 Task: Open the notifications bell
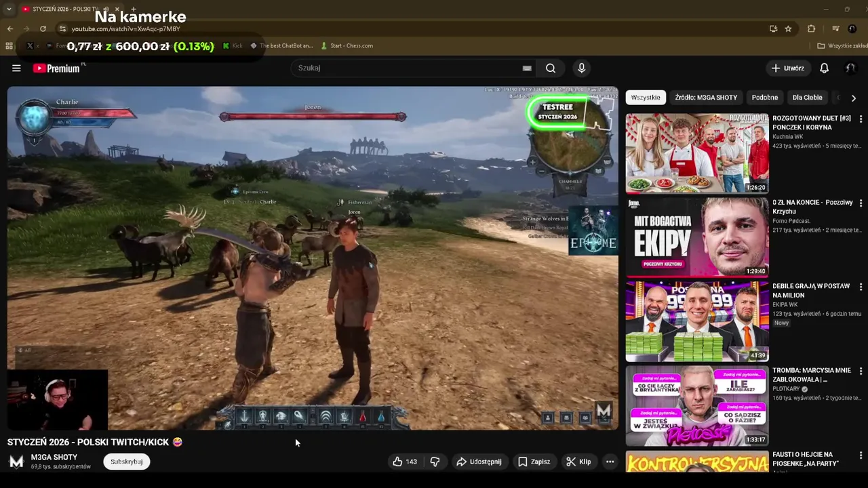(824, 68)
